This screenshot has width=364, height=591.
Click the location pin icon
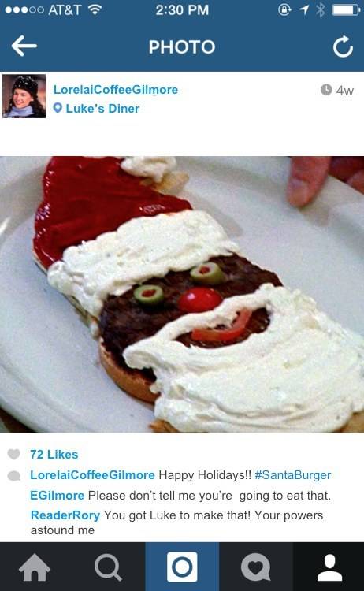(x=58, y=109)
